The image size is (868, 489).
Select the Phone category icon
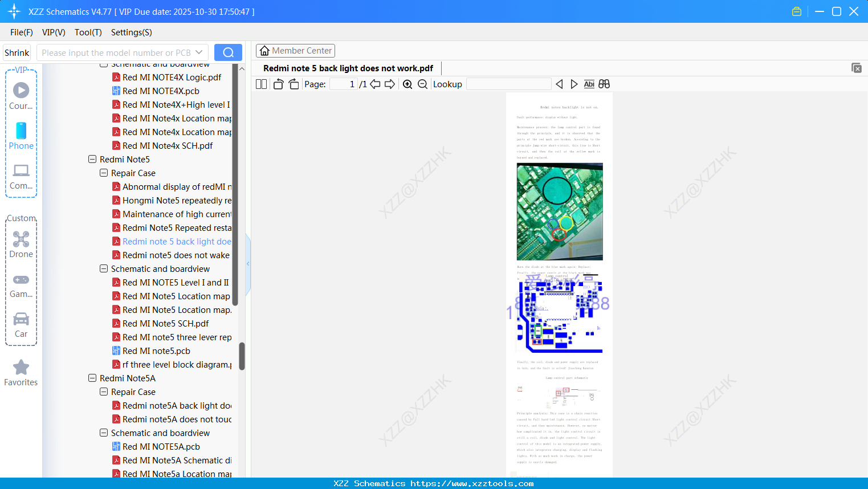pos(21,136)
